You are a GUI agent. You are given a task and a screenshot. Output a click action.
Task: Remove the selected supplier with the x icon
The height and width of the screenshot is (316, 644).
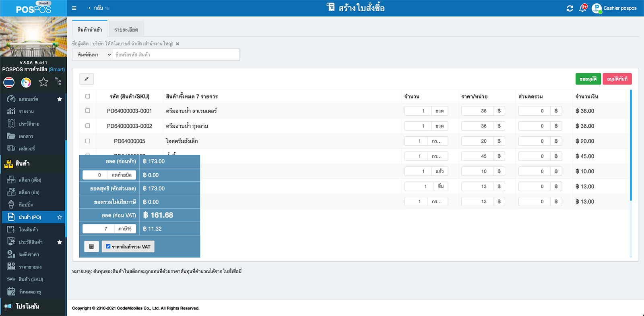coord(178,44)
